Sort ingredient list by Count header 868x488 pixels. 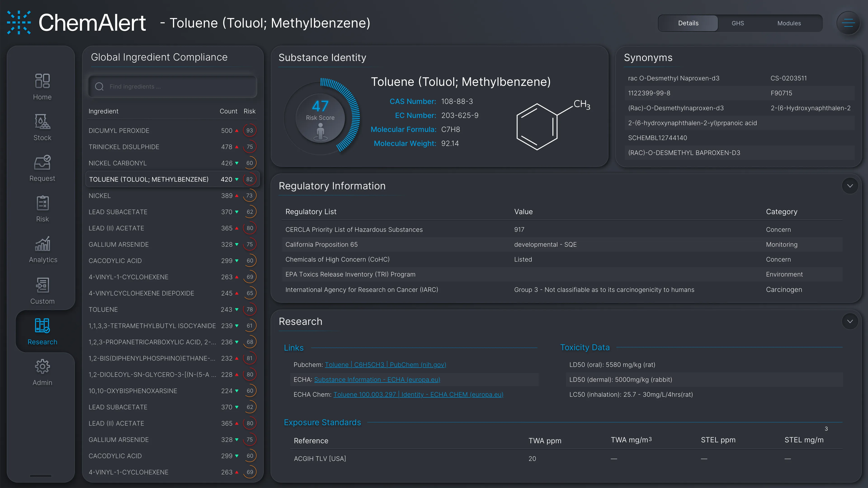coord(228,111)
